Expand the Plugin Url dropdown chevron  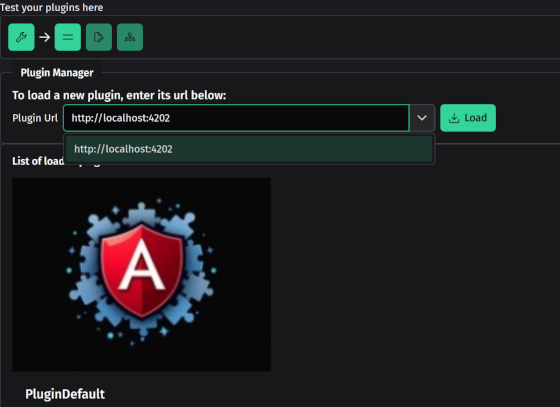(422, 118)
